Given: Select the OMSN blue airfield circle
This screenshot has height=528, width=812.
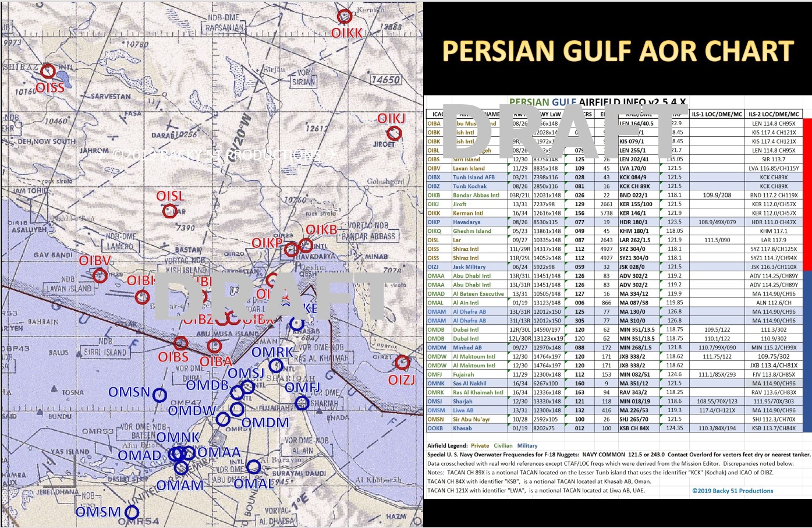Looking at the screenshot, I should point(159,395).
